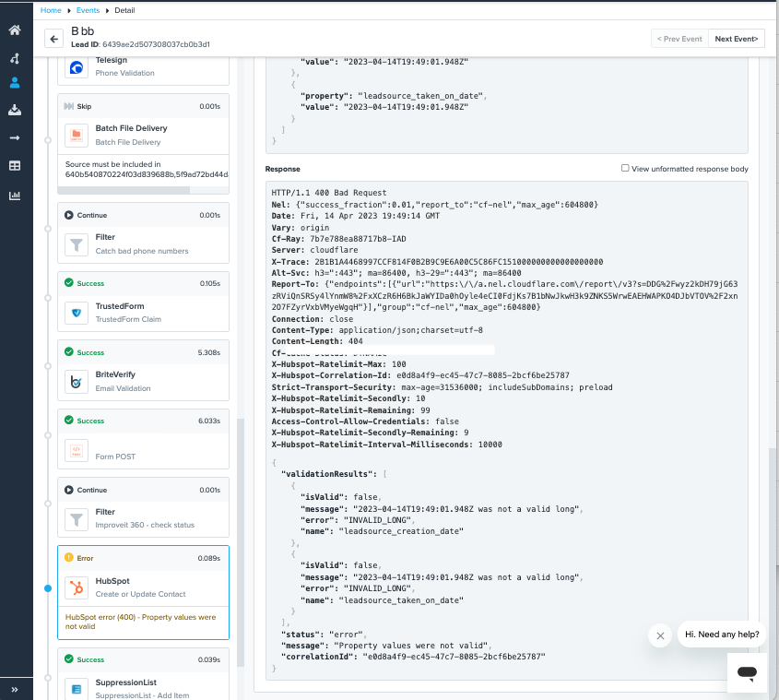Click 'Content-Type: application/json' header line
The height and width of the screenshot is (700, 779).
click(x=377, y=330)
